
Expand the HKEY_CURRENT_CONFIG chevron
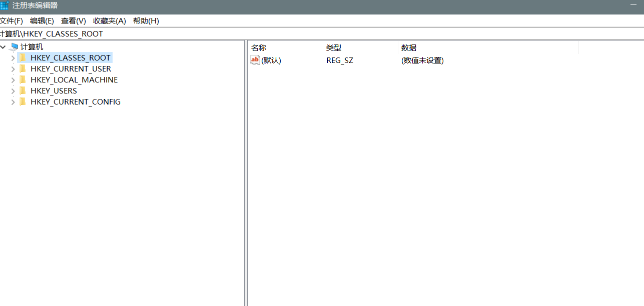click(13, 102)
